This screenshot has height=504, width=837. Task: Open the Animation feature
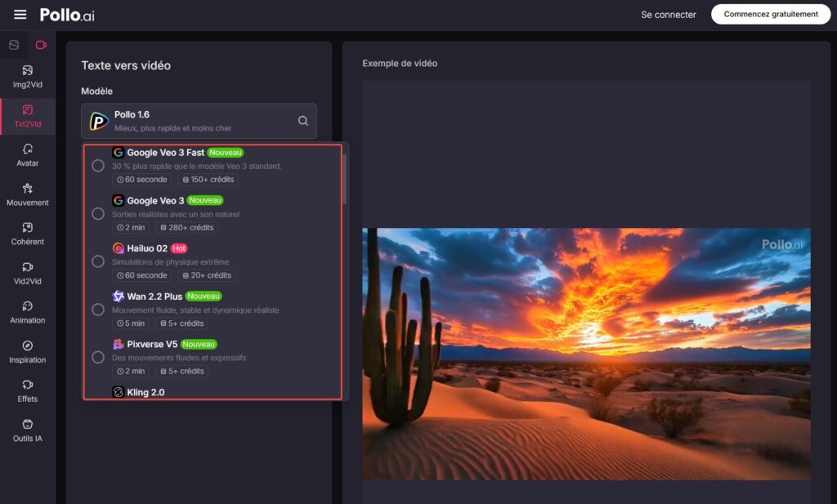click(27, 314)
